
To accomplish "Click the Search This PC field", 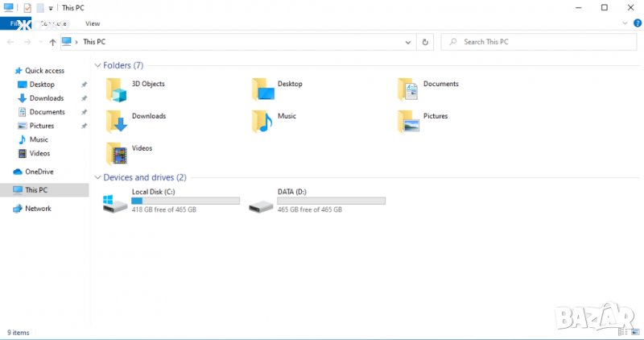I will click(539, 42).
